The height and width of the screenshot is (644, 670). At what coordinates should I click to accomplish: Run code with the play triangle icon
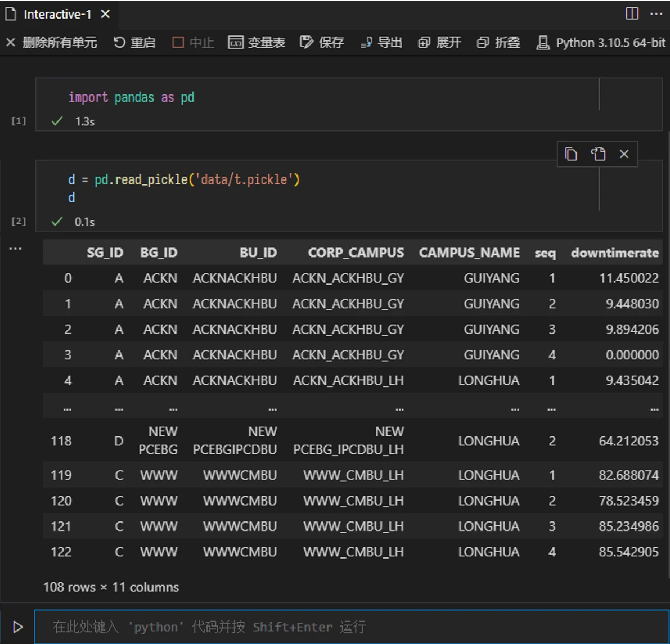point(17,627)
